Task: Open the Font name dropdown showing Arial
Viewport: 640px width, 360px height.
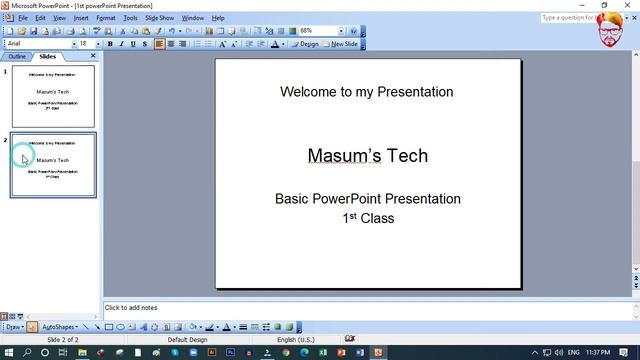Action: click(74, 44)
